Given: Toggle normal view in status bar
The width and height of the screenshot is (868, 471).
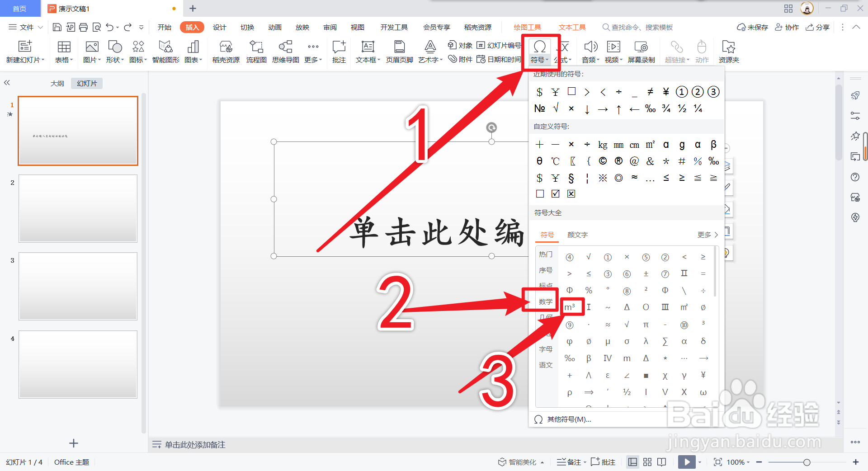Looking at the screenshot, I should click(x=633, y=462).
